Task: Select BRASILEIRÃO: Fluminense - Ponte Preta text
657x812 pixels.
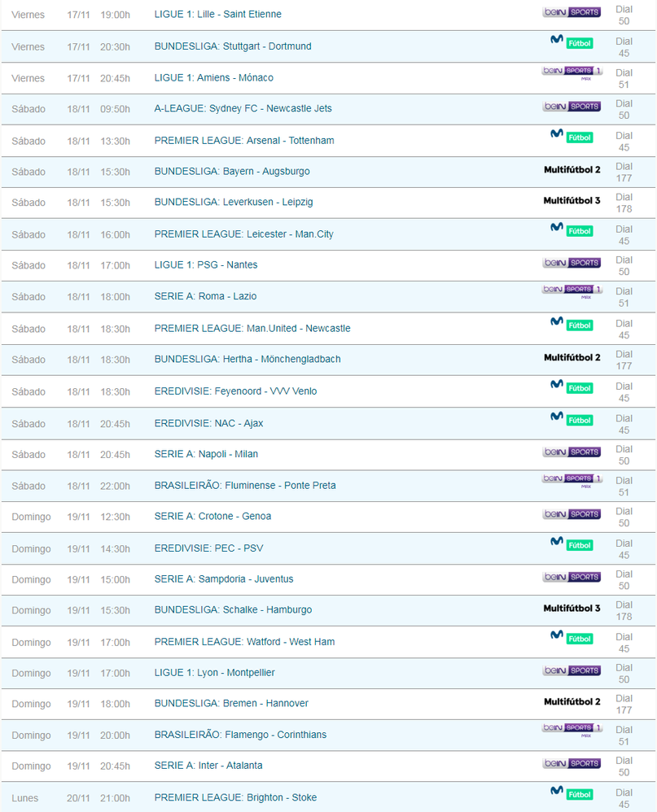Action: pos(245,485)
